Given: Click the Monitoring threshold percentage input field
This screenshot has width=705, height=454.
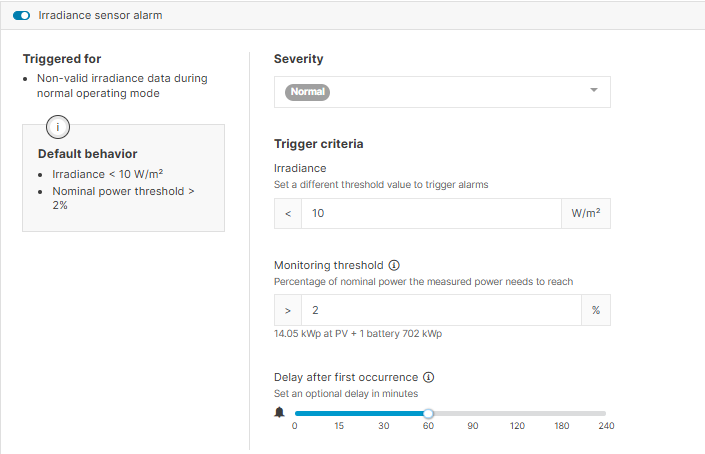Looking at the screenshot, I should pos(440,310).
